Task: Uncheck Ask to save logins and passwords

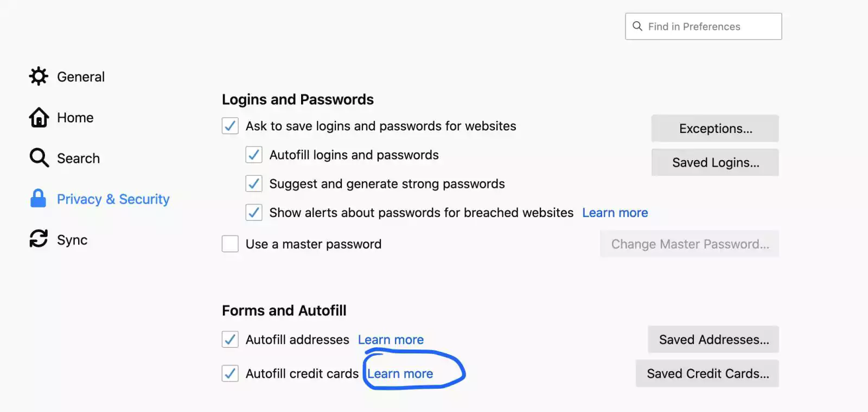Action: [230, 126]
